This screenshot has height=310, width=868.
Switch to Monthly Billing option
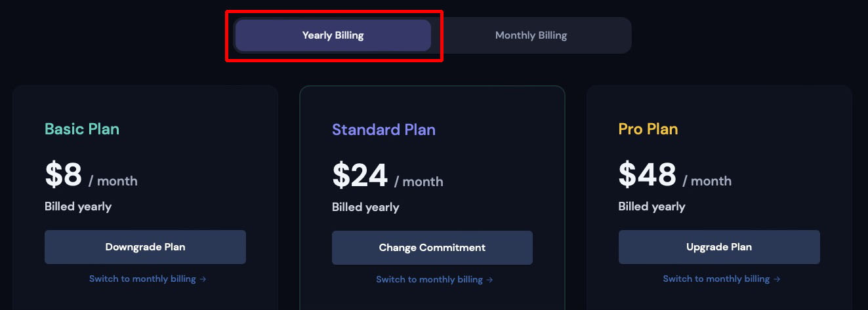click(531, 35)
